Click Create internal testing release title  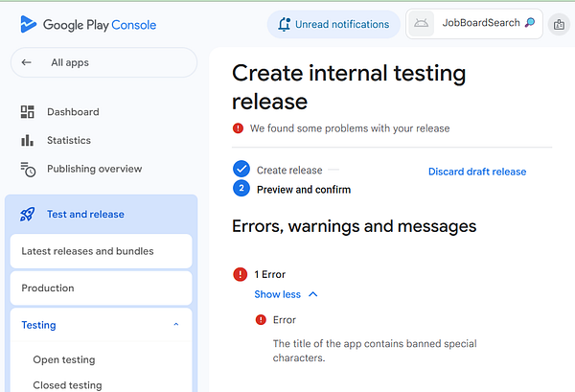coord(349,87)
